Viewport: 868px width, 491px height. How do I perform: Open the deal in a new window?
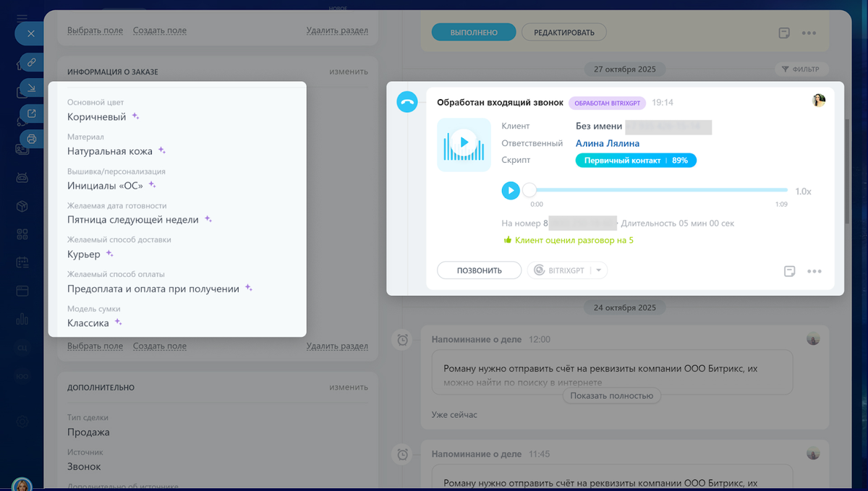tap(31, 113)
